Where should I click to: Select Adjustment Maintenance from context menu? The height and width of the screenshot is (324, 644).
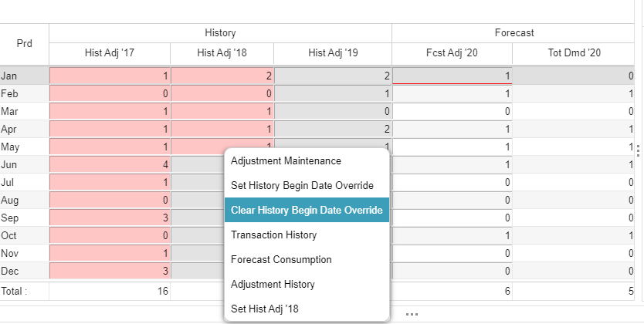286,161
